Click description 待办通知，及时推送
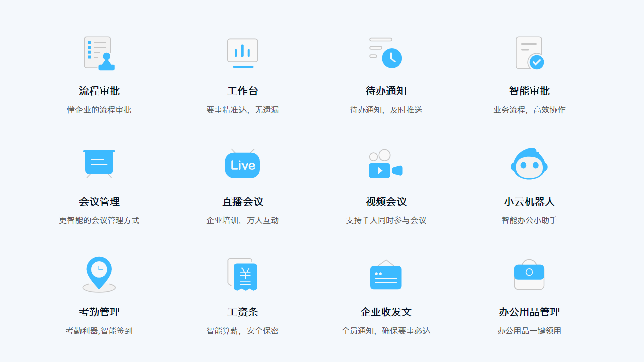 [386, 110]
